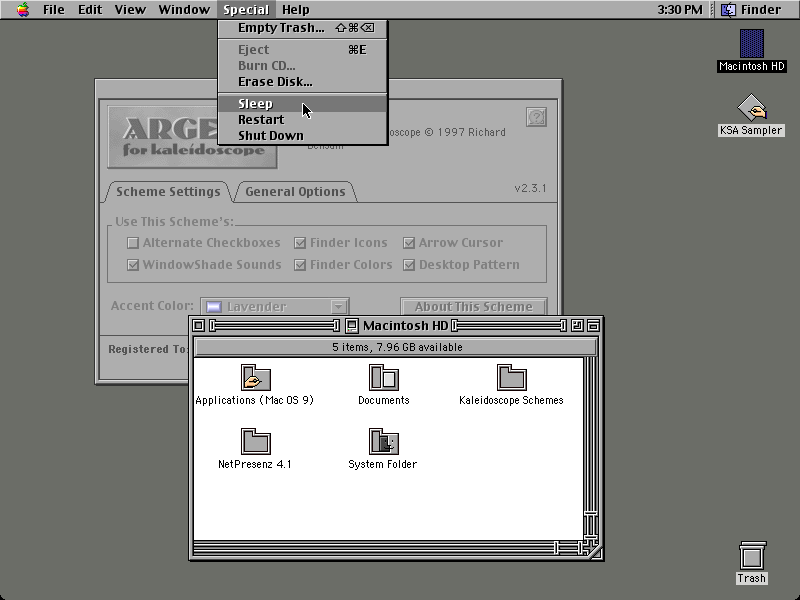Click the horizontal scrollbar of Macintosh HD window
Image resolution: width=800 pixels, height=600 pixels.
(x=389, y=548)
